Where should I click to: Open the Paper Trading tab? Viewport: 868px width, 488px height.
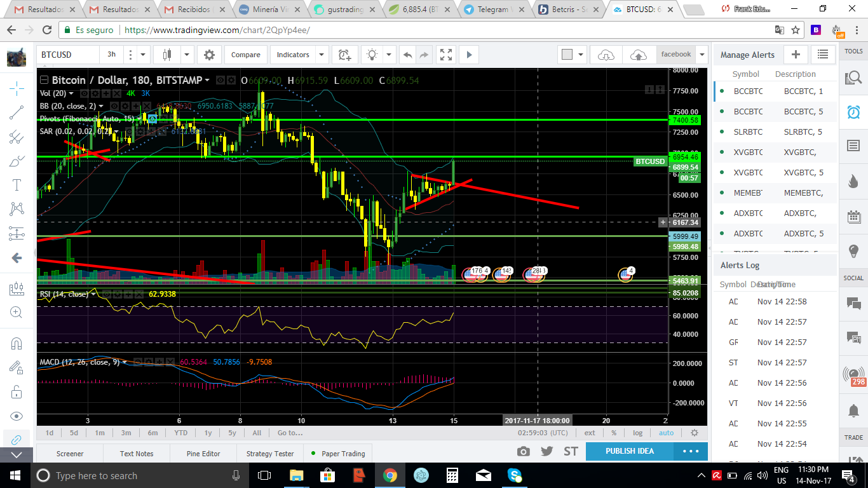pos(338,454)
